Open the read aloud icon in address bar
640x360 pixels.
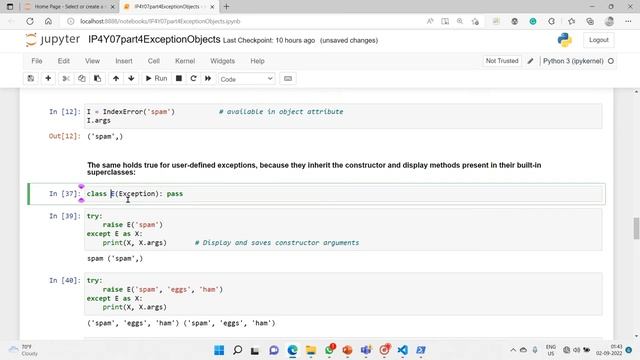pos(430,21)
